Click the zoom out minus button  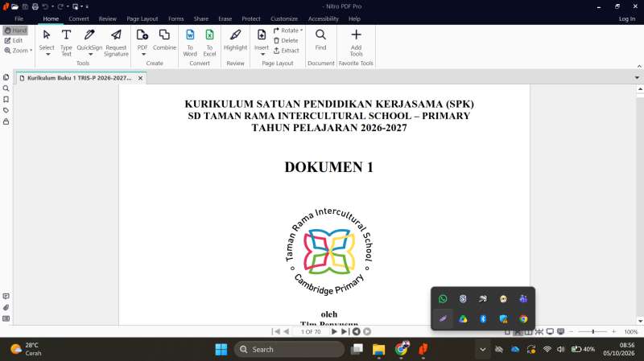point(571,331)
